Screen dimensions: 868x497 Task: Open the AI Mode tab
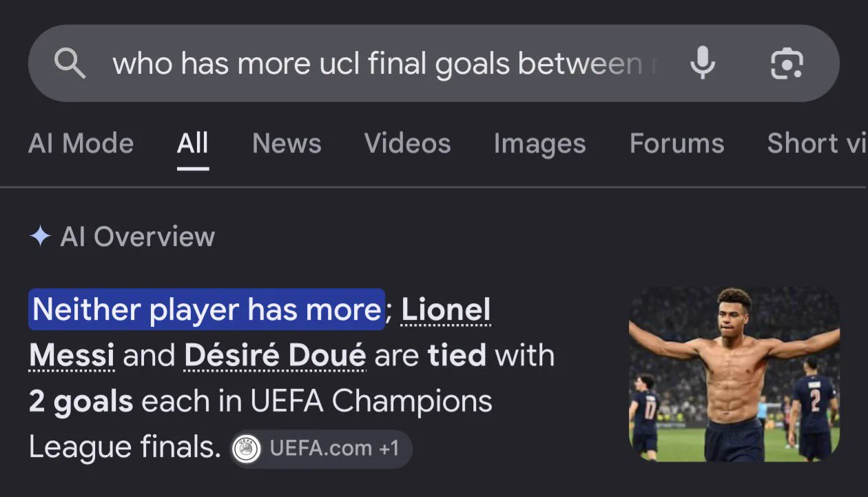81,143
